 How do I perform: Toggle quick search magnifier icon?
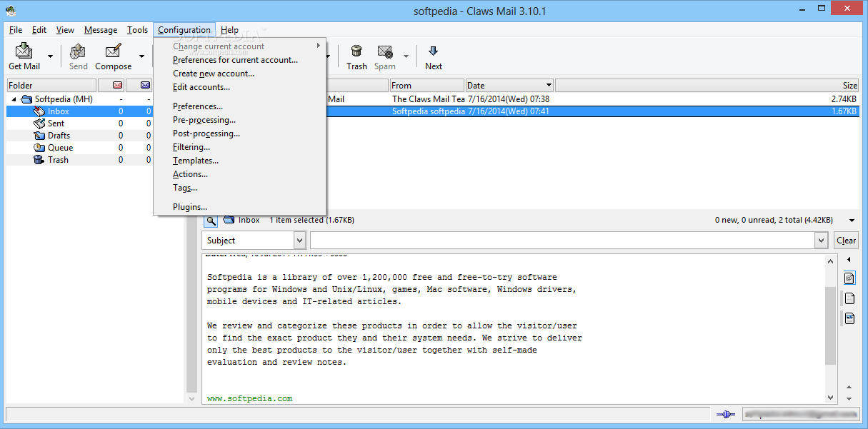tap(211, 221)
